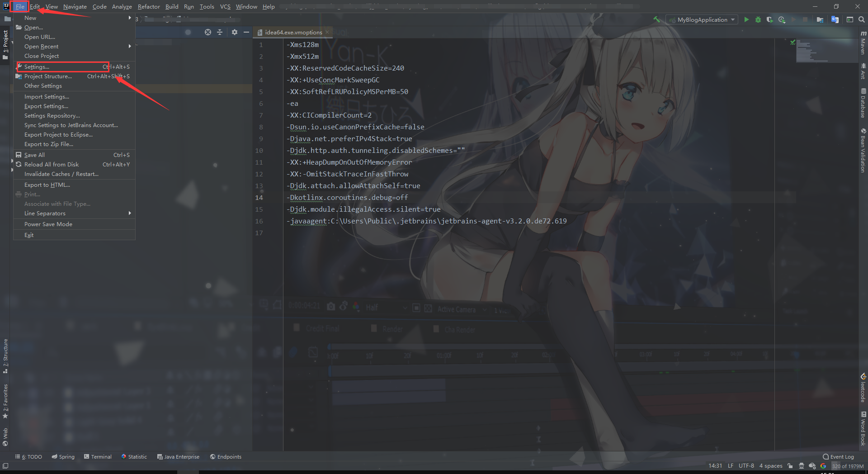Open the Structure tool window tab
868x474 pixels.
click(5, 356)
